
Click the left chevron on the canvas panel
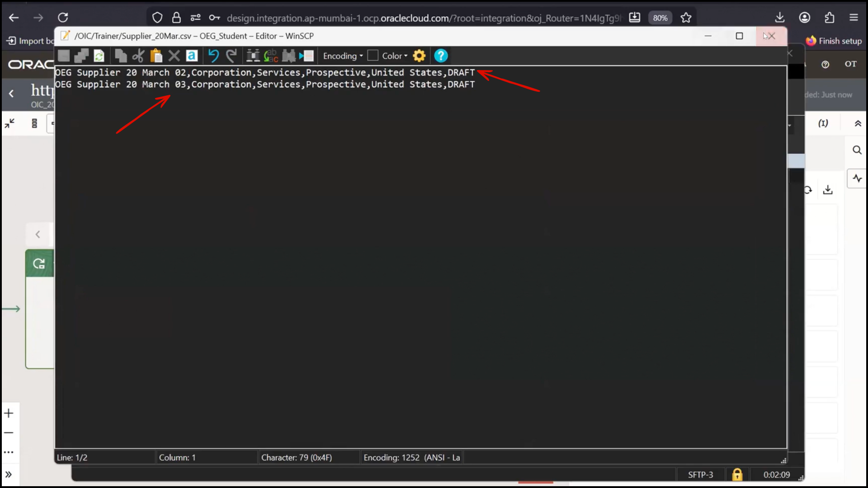pyautogui.click(x=38, y=234)
